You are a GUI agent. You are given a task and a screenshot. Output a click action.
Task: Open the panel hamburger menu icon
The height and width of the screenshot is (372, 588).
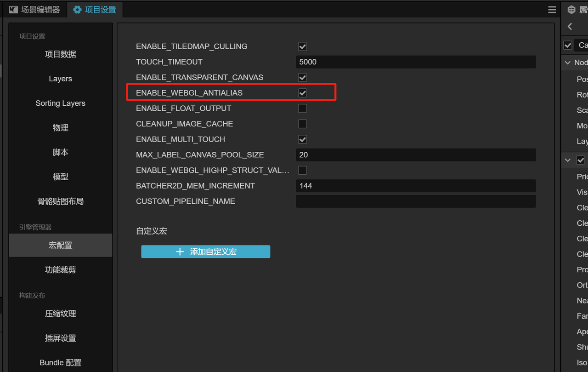[x=552, y=10]
